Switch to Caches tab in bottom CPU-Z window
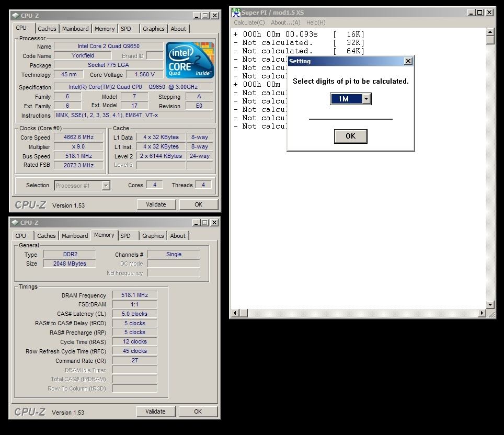Image resolution: width=504 pixels, height=435 pixels. 47,236
